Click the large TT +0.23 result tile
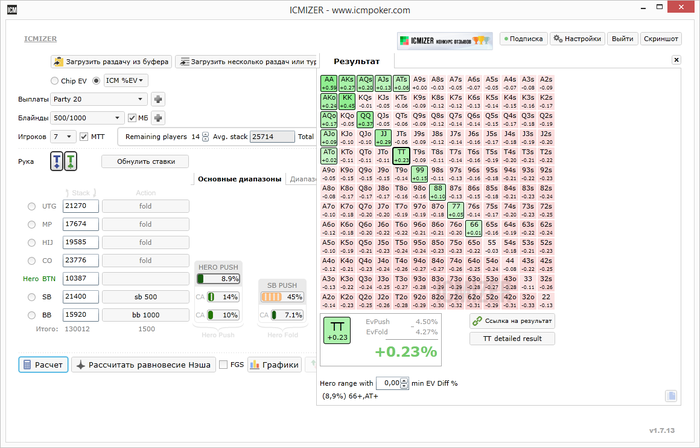700x448 pixels. (x=337, y=331)
